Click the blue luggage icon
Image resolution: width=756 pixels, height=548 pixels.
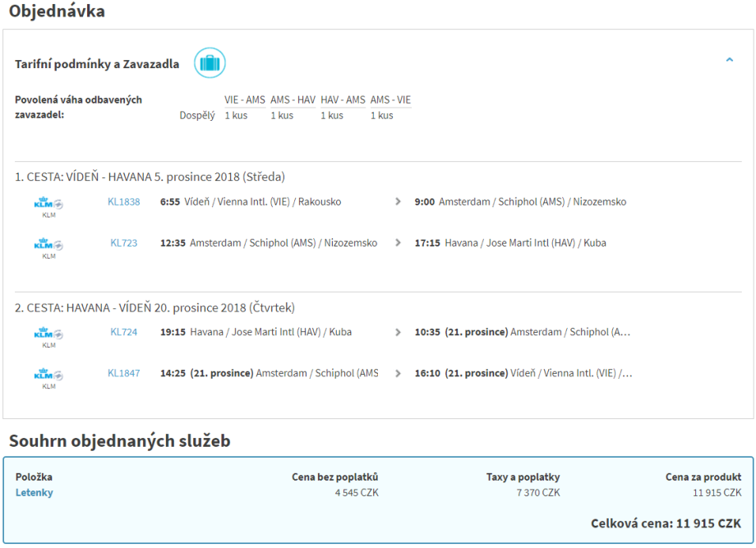[210, 63]
